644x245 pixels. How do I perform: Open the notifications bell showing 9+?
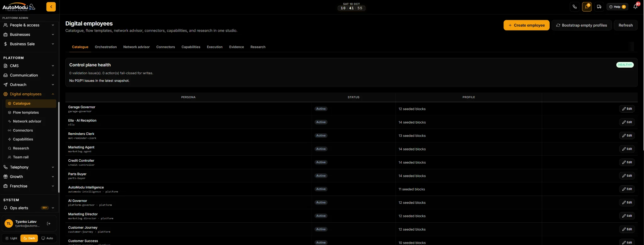(636, 7)
